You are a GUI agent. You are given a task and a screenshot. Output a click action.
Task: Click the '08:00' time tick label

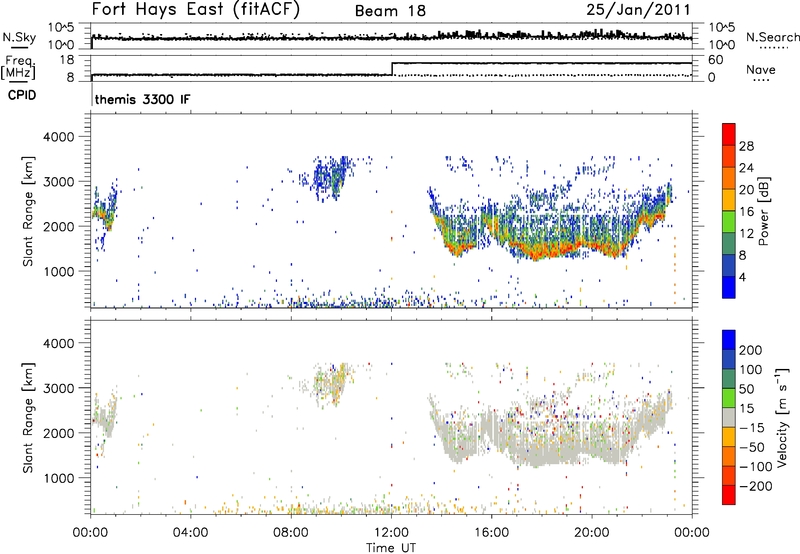[x=291, y=533]
